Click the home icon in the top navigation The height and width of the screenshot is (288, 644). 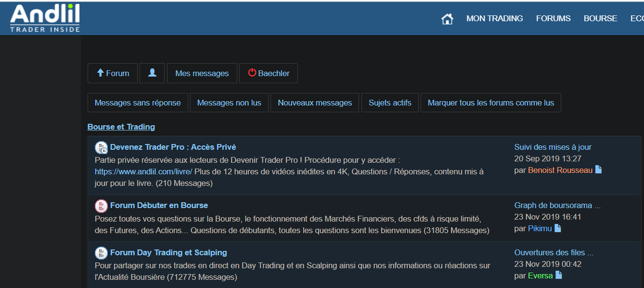coord(447,19)
